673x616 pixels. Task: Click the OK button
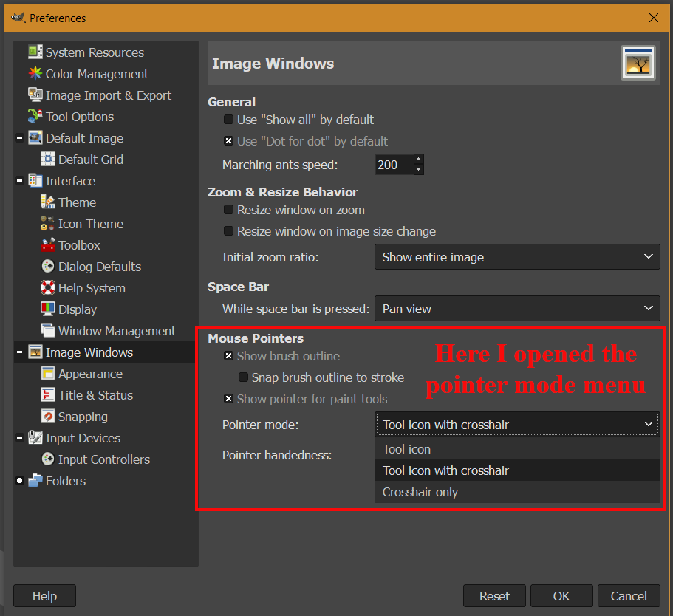point(561,596)
